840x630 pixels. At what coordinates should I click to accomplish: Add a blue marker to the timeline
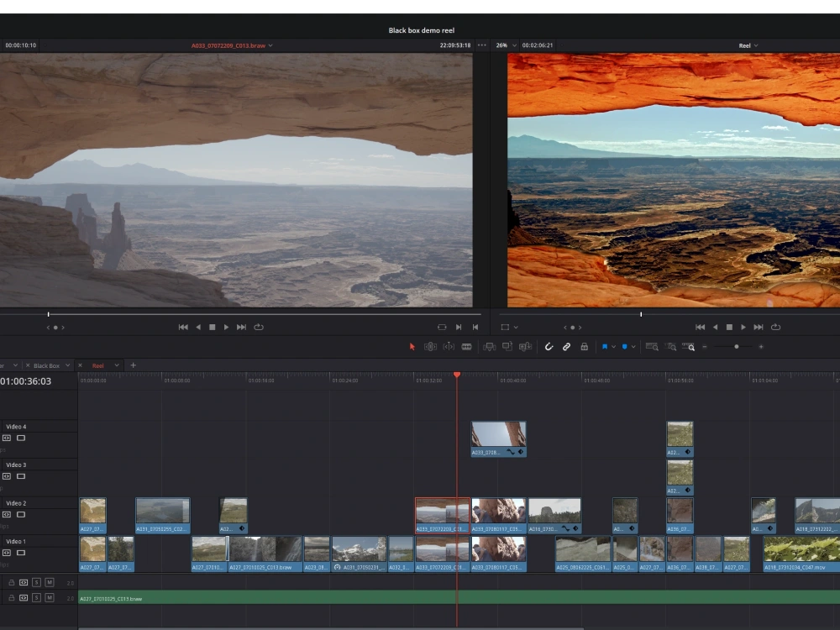click(625, 347)
